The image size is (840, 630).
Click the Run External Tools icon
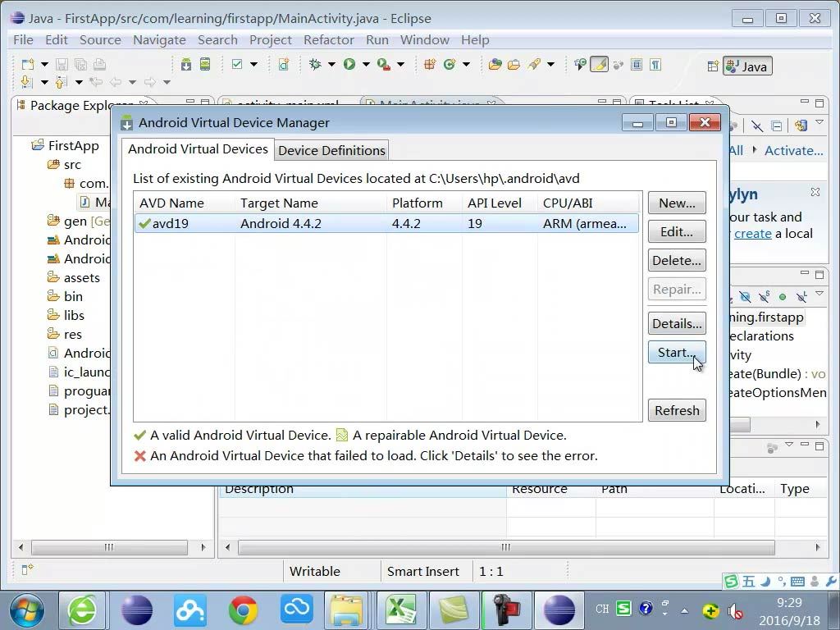coord(384,64)
